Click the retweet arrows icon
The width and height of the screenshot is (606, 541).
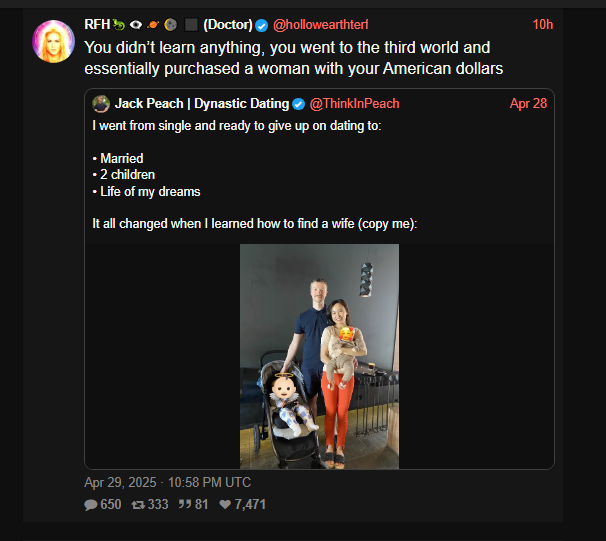click(137, 505)
